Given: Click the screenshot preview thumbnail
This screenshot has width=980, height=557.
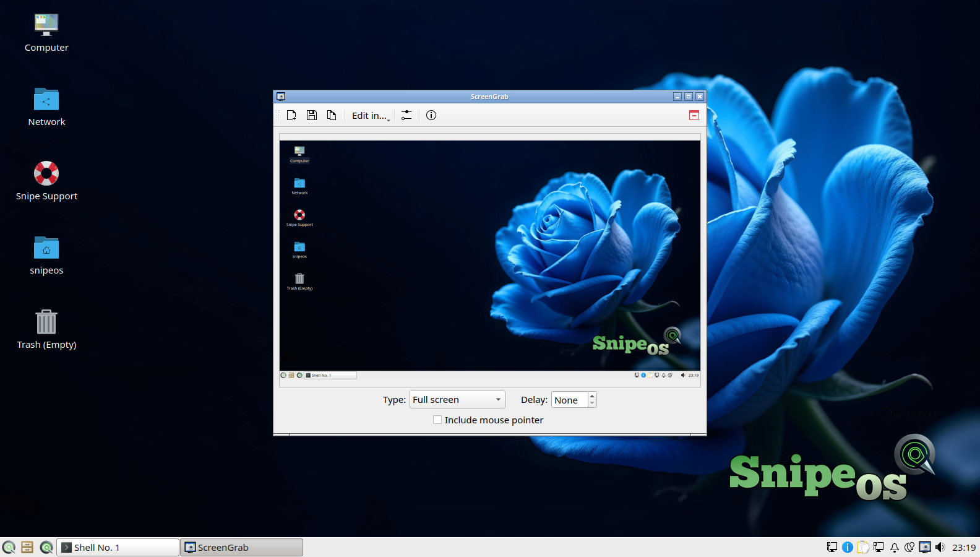Looking at the screenshot, I should pyautogui.click(x=490, y=260).
